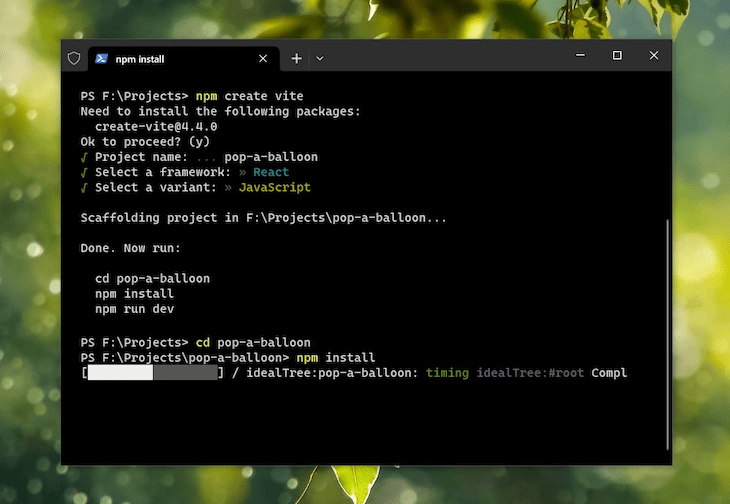This screenshot has width=730, height=504.
Task: Click the 'Scaffolding project' output line
Action: [263, 218]
